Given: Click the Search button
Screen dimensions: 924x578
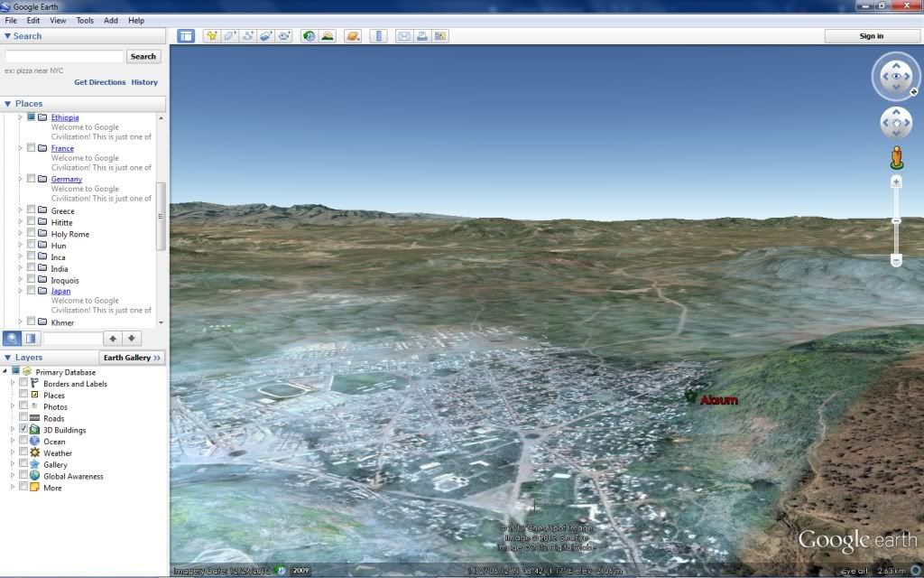Looking at the screenshot, I should (x=143, y=57).
